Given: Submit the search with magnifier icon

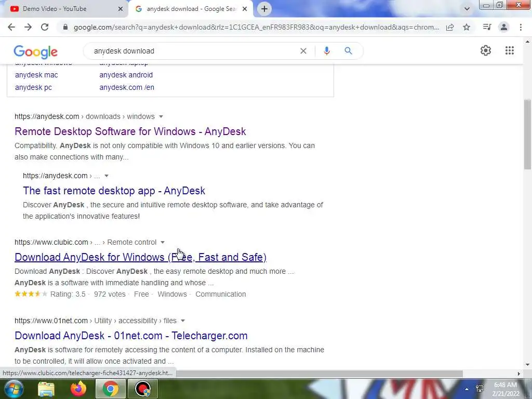Looking at the screenshot, I should [x=348, y=51].
